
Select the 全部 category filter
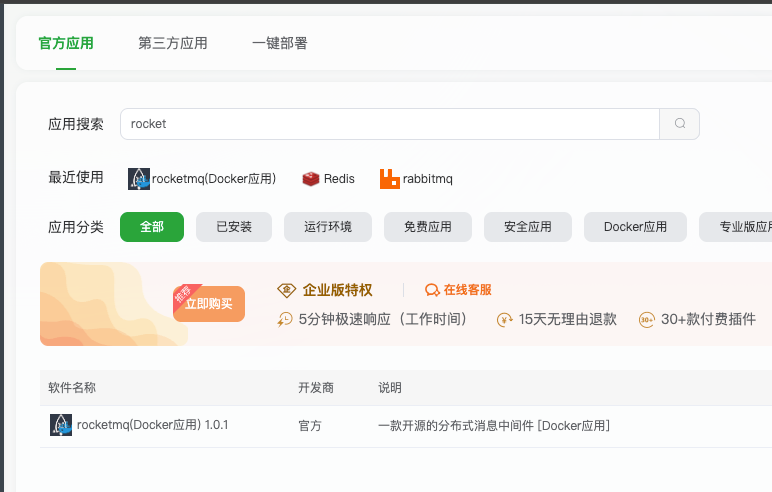point(152,227)
